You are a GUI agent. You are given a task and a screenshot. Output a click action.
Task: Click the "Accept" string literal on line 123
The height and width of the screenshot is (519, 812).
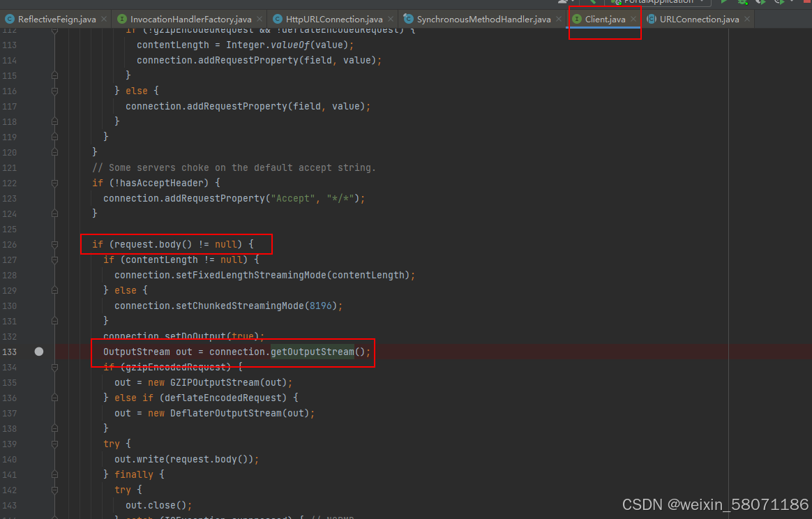click(x=293, y=198)
